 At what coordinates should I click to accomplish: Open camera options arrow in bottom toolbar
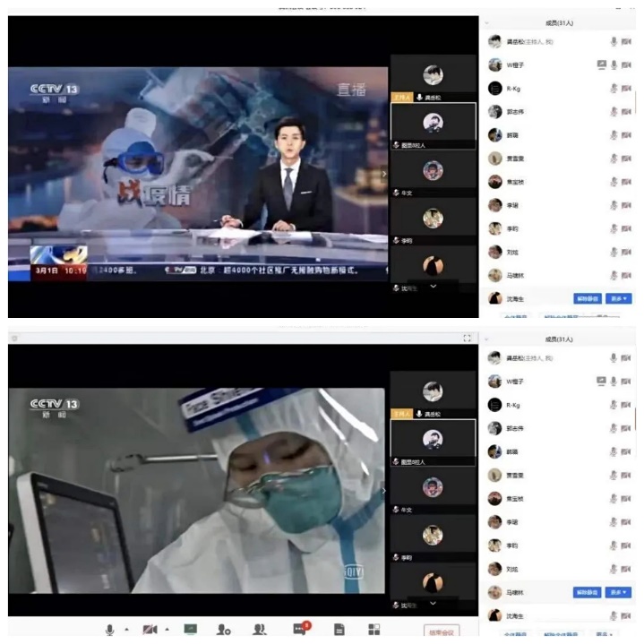click(167, 629)
